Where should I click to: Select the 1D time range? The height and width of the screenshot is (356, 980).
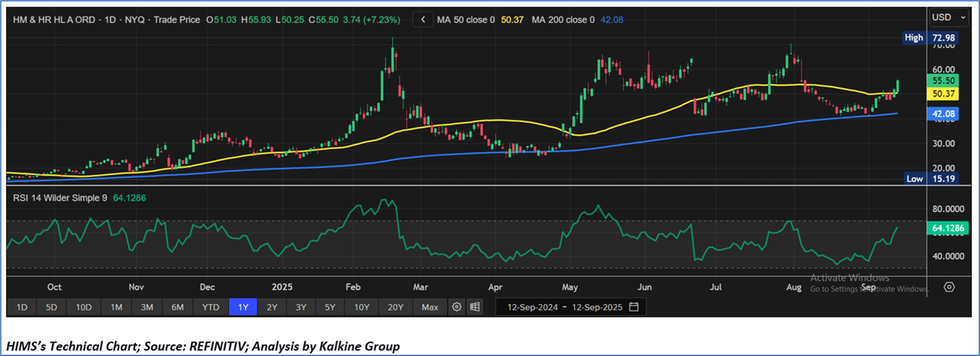[22, 307]
